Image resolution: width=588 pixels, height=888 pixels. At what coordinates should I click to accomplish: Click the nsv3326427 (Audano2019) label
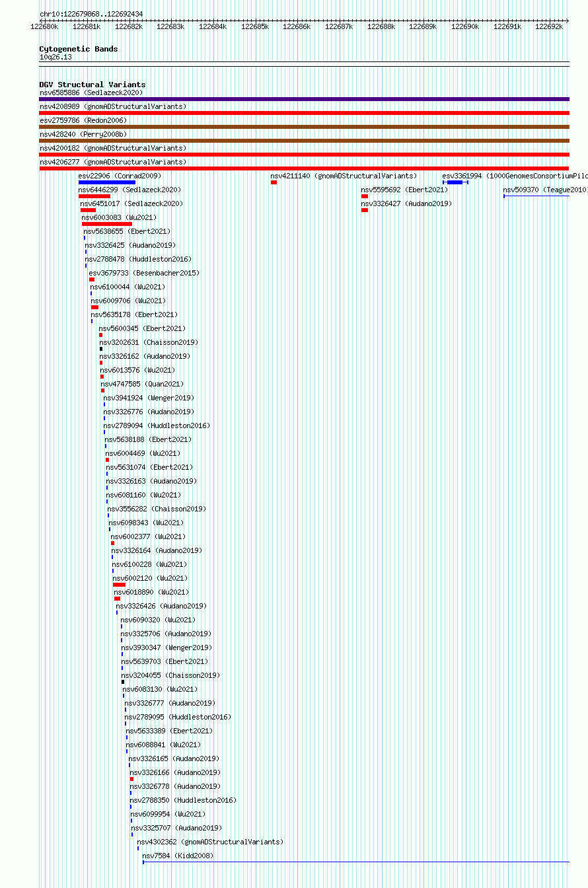pos(406,203)
